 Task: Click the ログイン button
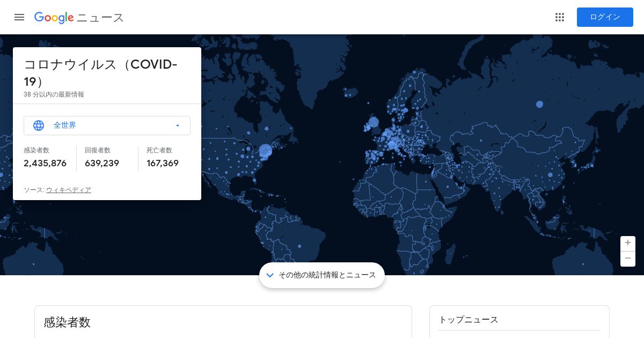point(605,17)
